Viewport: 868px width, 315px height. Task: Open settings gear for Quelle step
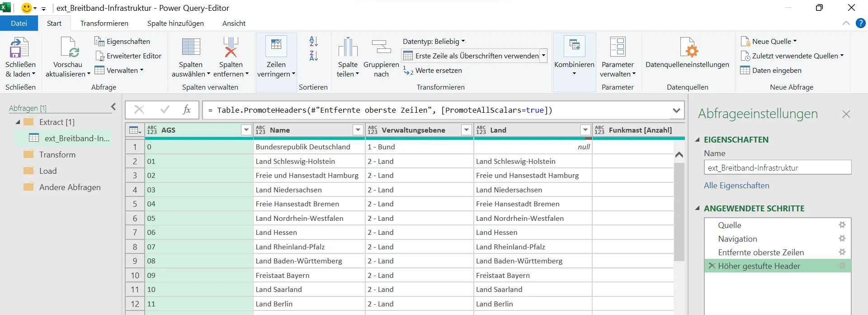coord(842,225)
